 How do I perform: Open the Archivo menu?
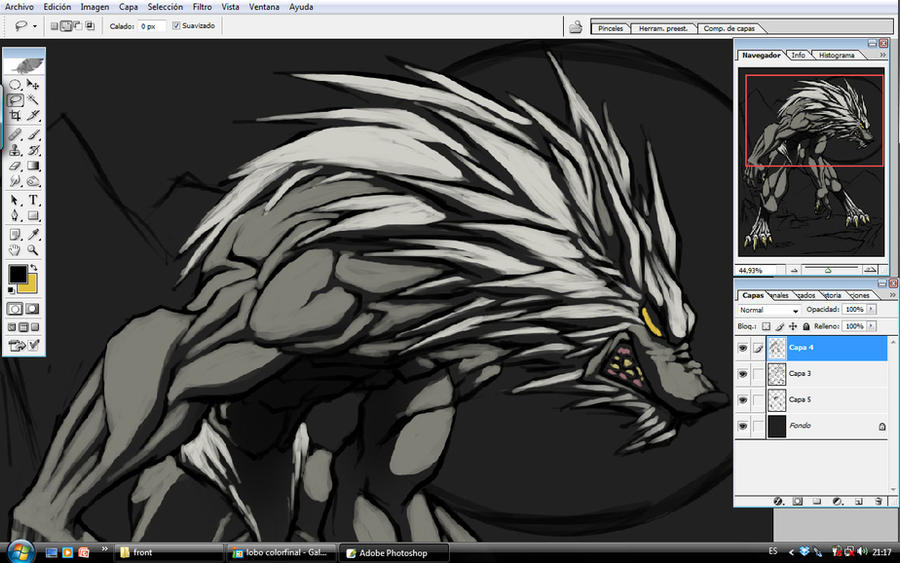(x=19, y=7)
